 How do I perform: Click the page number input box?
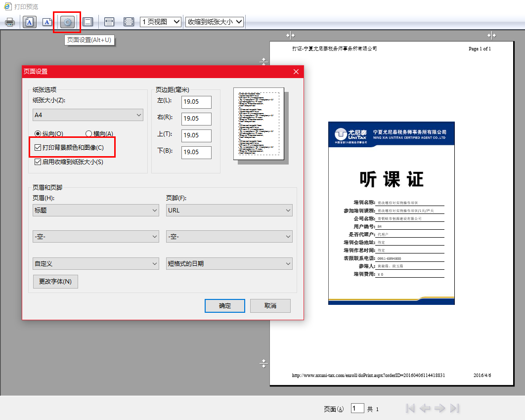pos(357,408)
